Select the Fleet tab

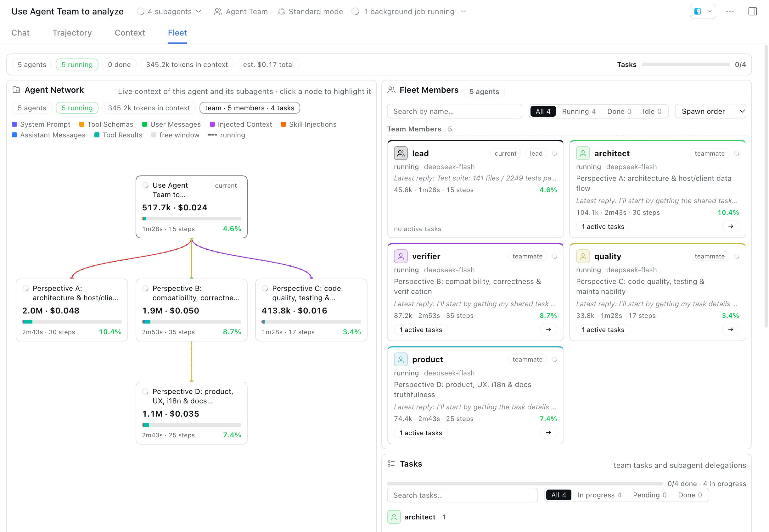coord(177,33)
